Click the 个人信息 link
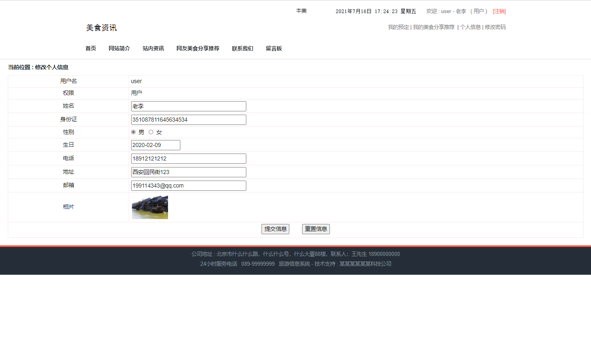The width and height of the screenshot is (591, 364). (x=470, y=27)
